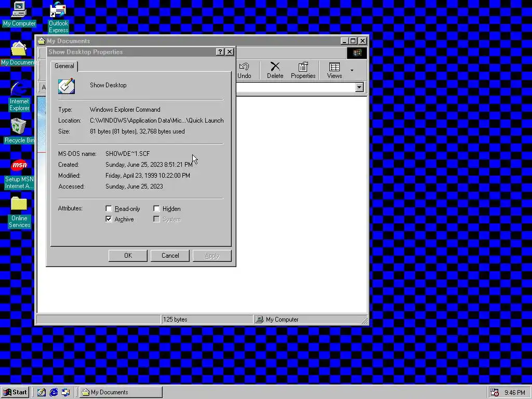
Task: Click the 9:46 PM system clock
Action: 515,393
